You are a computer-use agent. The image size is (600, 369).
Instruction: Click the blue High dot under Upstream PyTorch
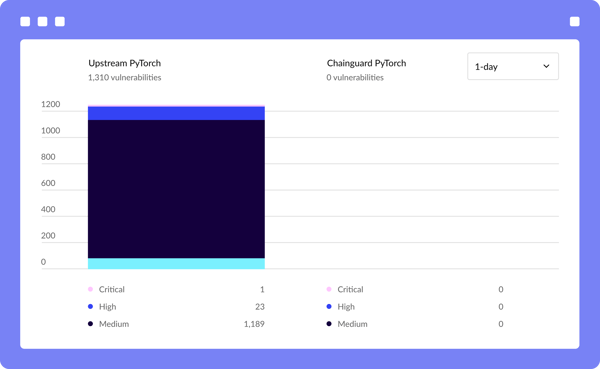coord(90,306)
